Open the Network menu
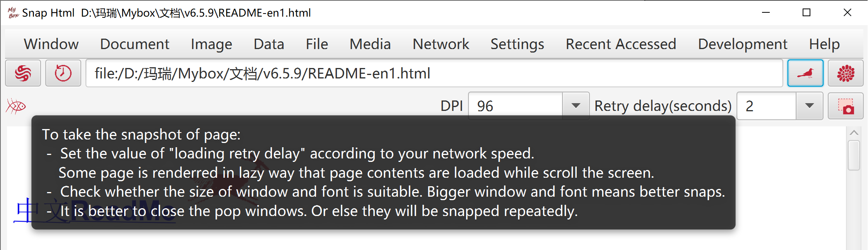 pos(441,44)
